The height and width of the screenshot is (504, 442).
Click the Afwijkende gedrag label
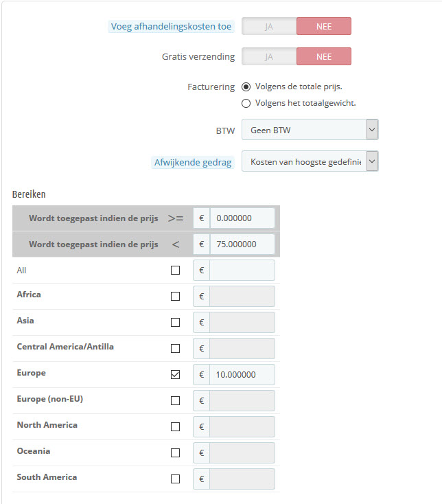(193, 162)
